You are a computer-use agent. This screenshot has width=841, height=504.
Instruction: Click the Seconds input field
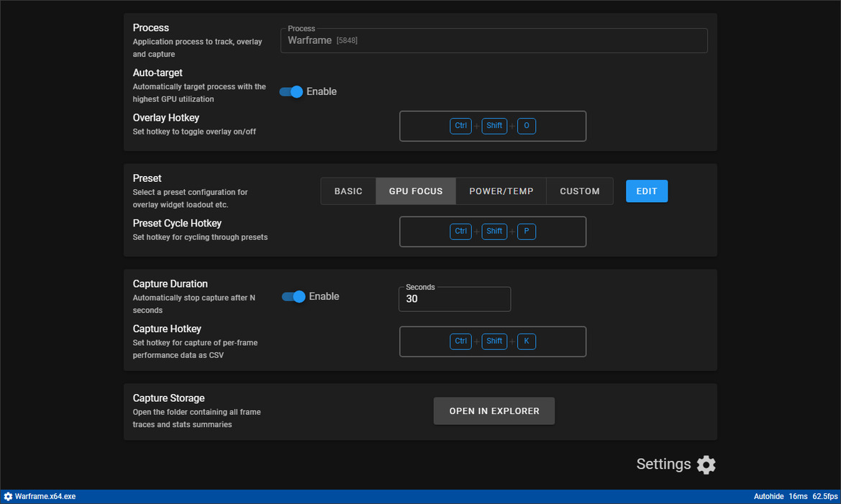pos(454,298)
